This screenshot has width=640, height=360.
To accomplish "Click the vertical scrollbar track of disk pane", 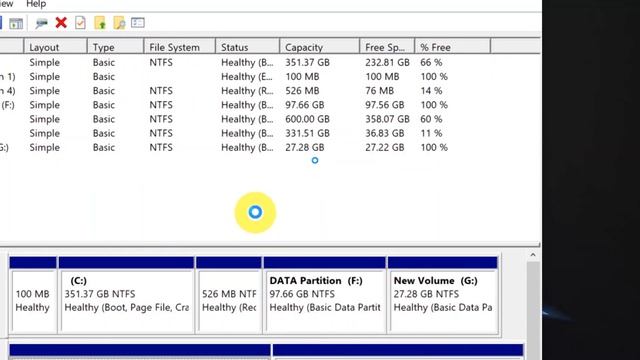I will pyautogui.click(x=533, y=310).
